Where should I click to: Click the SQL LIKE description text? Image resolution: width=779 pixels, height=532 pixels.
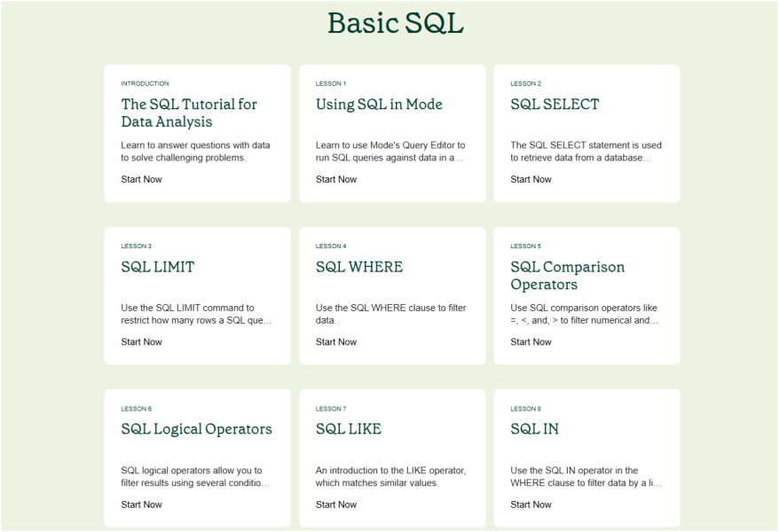click(390, 476)
